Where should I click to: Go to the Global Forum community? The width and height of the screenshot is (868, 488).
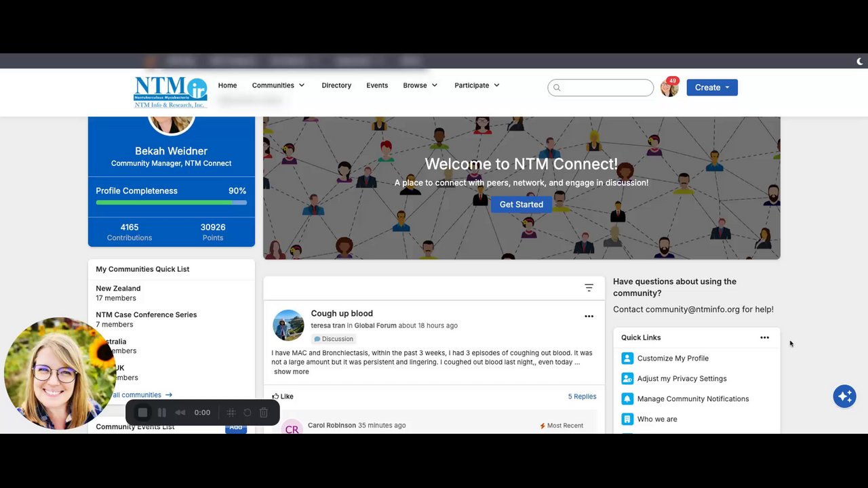click(376, 326)
